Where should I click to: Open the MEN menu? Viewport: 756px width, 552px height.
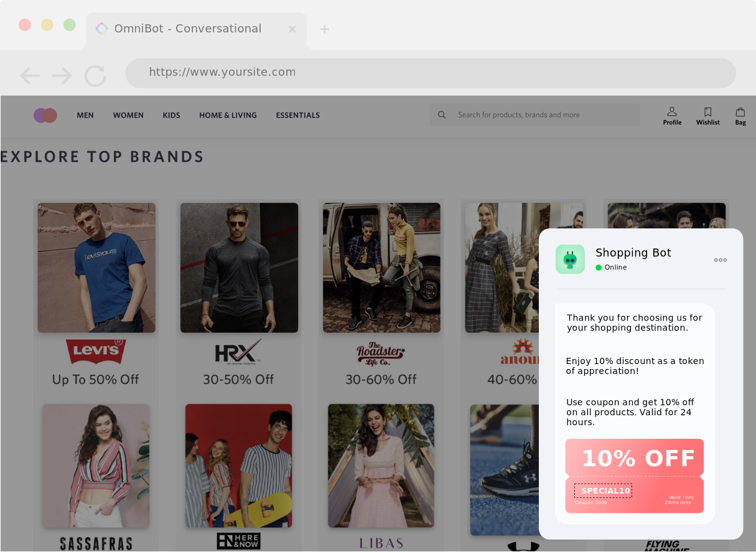tap(85, 115)
